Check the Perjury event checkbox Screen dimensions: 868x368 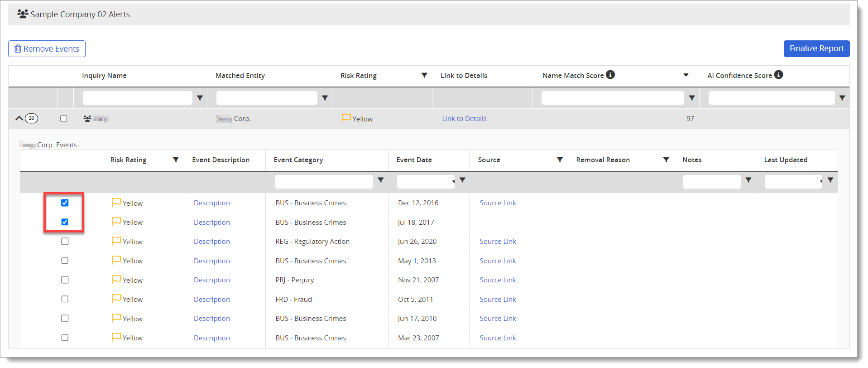[x=65, y=280]
